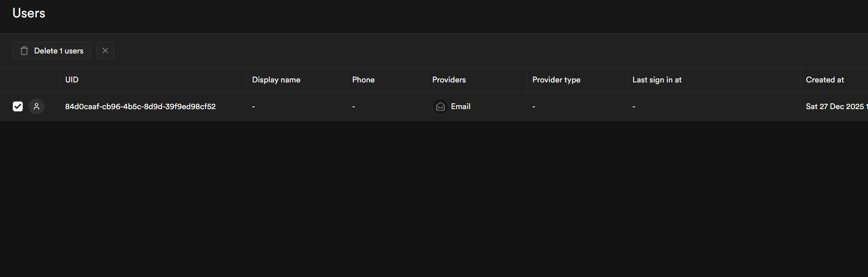Image resolution: width=868 pixels, height=277 pixels.
Task: Click the UID value starting with 84d0caaf
Action: tap(140, 106)
